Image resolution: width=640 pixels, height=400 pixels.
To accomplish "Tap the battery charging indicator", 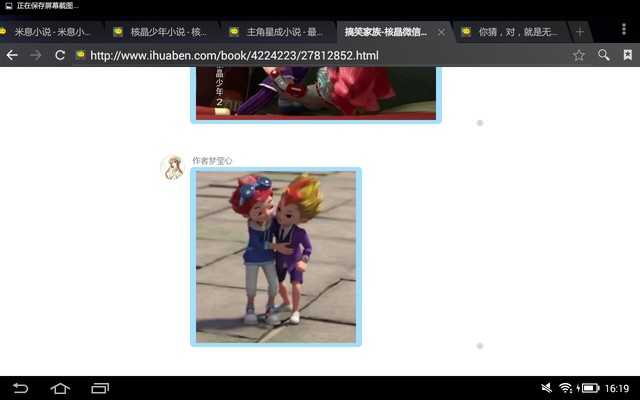I will [589, 388].
